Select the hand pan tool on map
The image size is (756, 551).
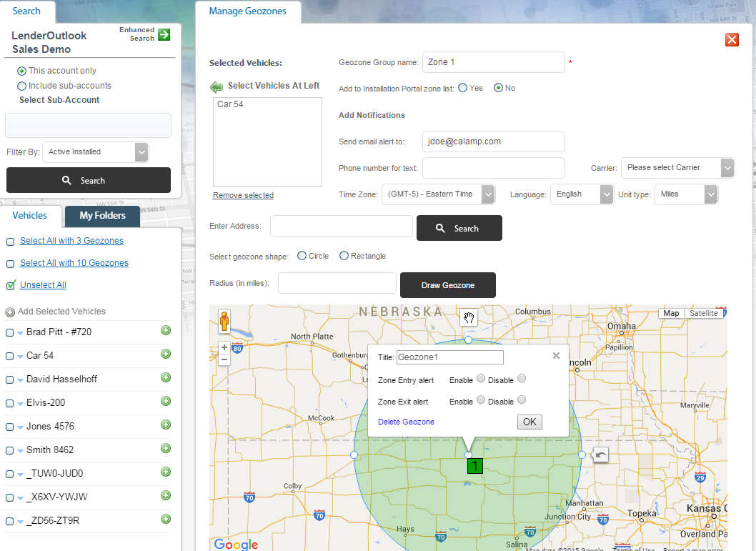469,317
